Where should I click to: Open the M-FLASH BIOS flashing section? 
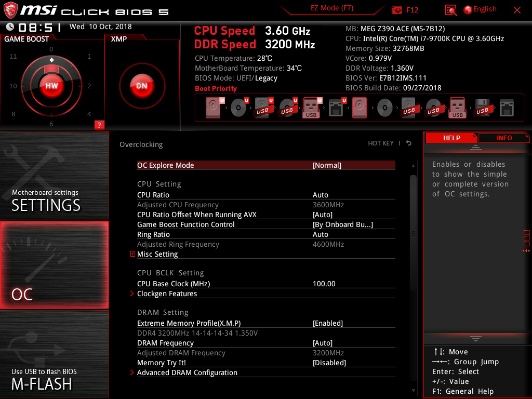point(54,354)
